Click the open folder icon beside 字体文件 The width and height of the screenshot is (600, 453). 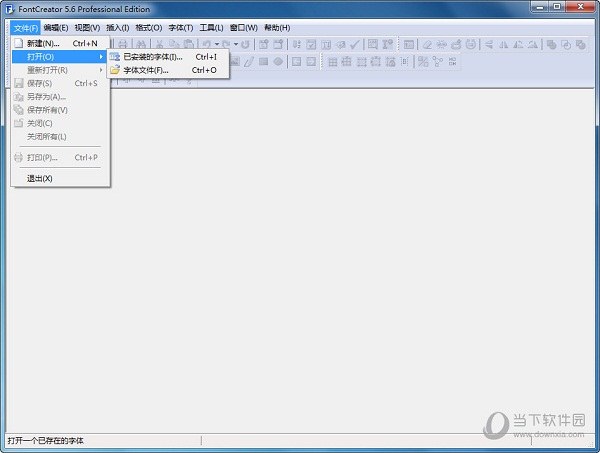tap(115, 70)
